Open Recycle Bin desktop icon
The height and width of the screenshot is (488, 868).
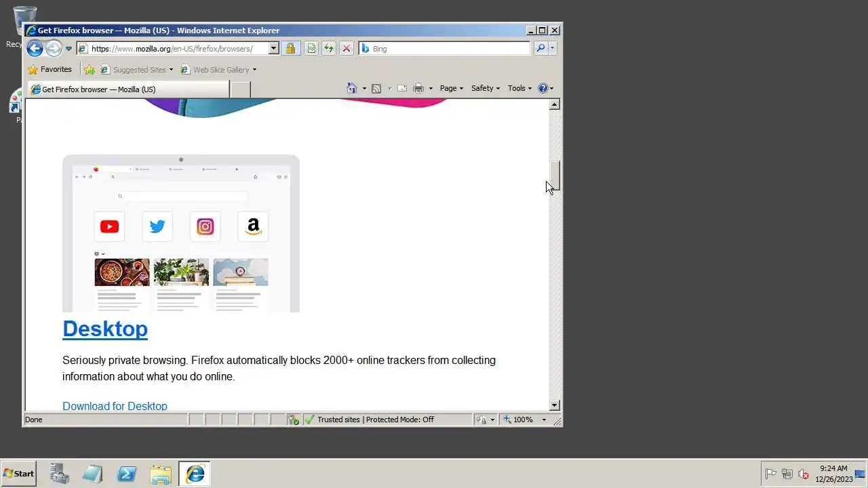pos(24,27)
